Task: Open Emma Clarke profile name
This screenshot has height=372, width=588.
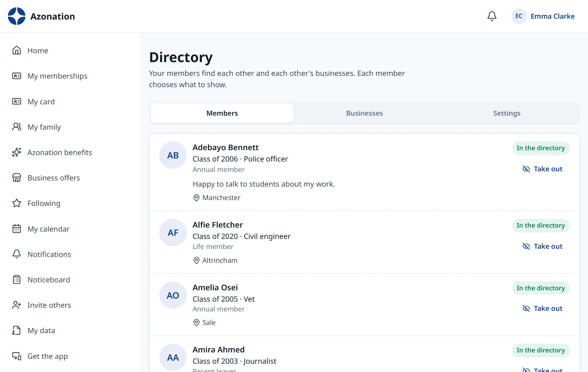Action: coord(552,16)
